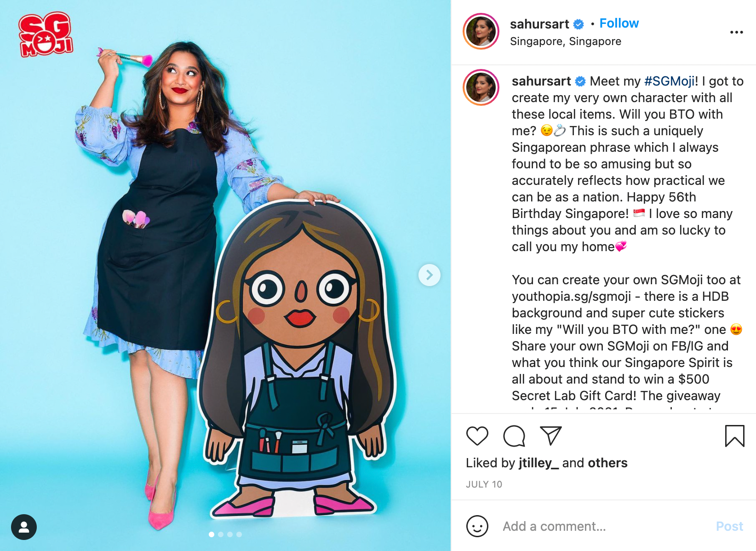Like the post with the heart icon
Screen dimensions: 756x551
pos(477,436)
